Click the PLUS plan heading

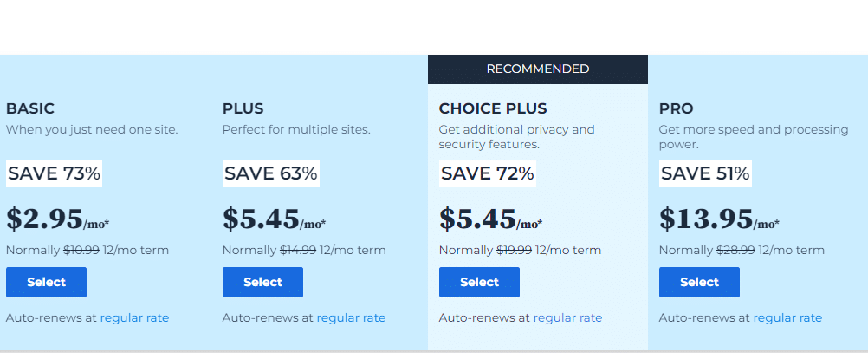pos(243,108)
